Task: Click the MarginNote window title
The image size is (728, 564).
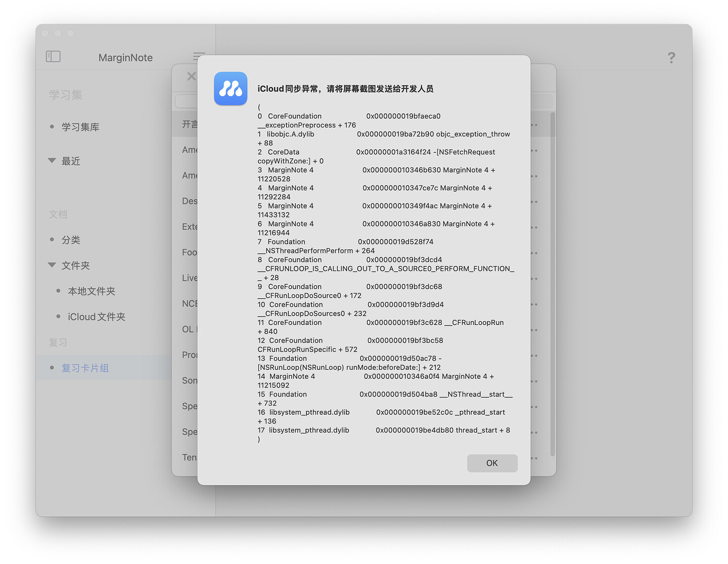Action: pos(125,58)
